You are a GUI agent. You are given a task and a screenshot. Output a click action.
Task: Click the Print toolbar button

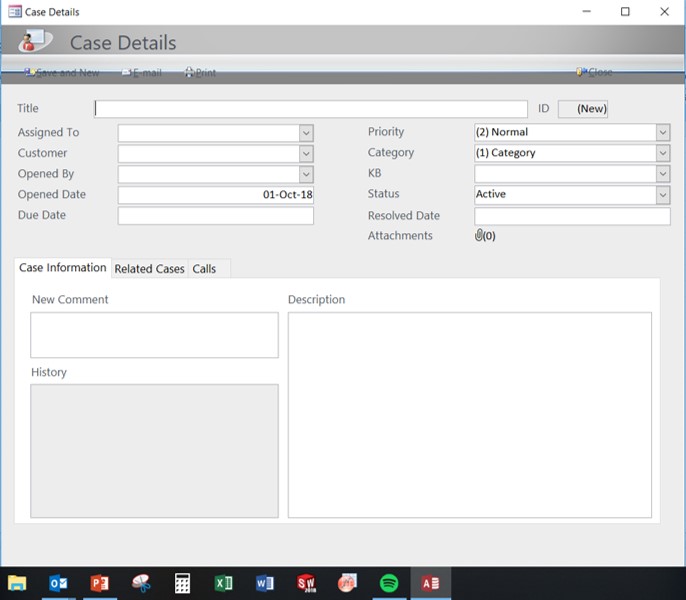[200, 73]
